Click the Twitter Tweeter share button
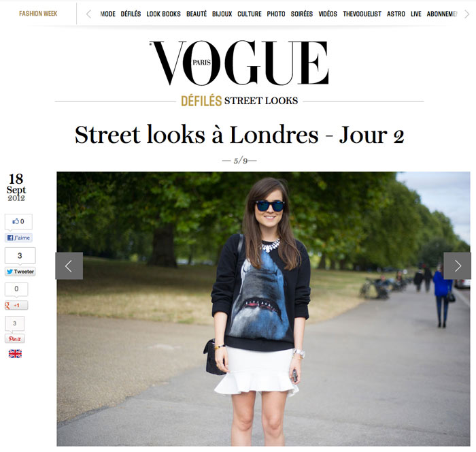Viewport: 476px width, 452px height. (x=20, y=272)
